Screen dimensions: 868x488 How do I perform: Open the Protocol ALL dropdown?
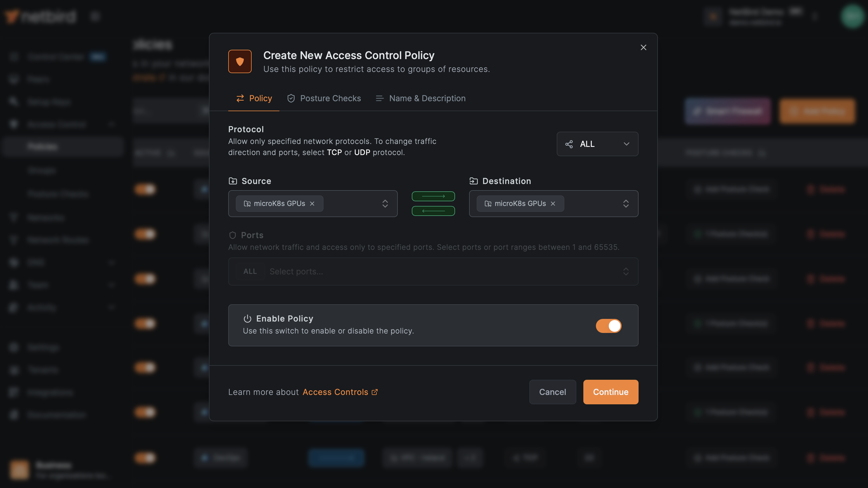coord(597,144)
